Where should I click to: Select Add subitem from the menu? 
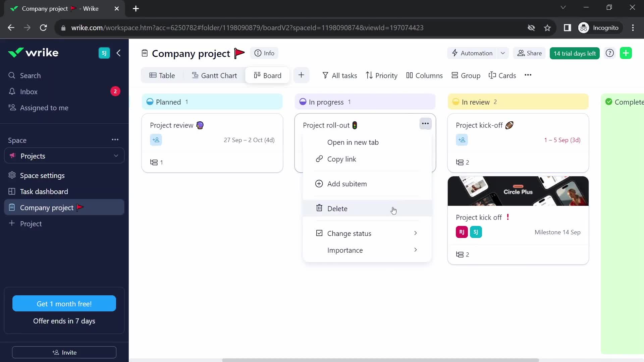[367, 184]
